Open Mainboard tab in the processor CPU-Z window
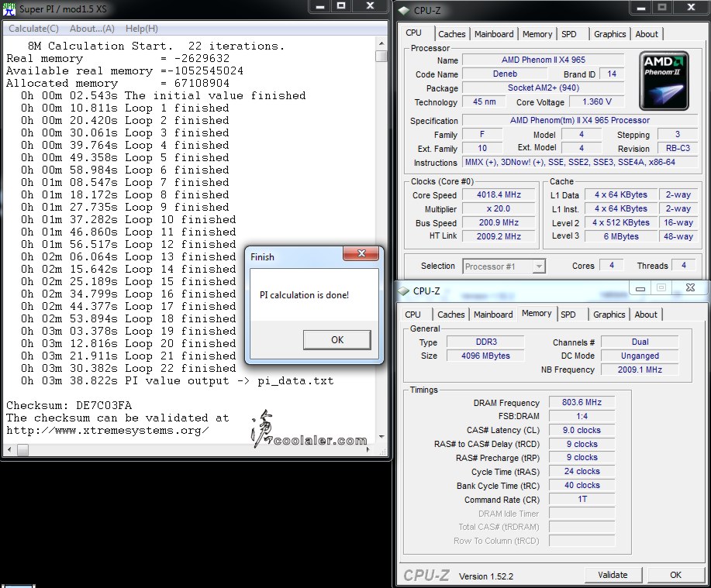This screenshot has width=711, height=588. coord(494,34)
